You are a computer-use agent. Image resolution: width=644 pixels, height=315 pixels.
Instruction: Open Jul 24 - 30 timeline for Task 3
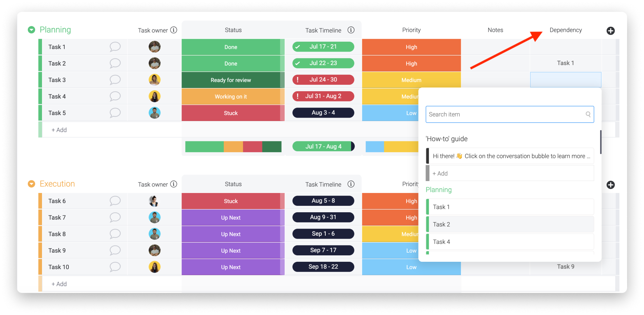(x=323, y=80)
